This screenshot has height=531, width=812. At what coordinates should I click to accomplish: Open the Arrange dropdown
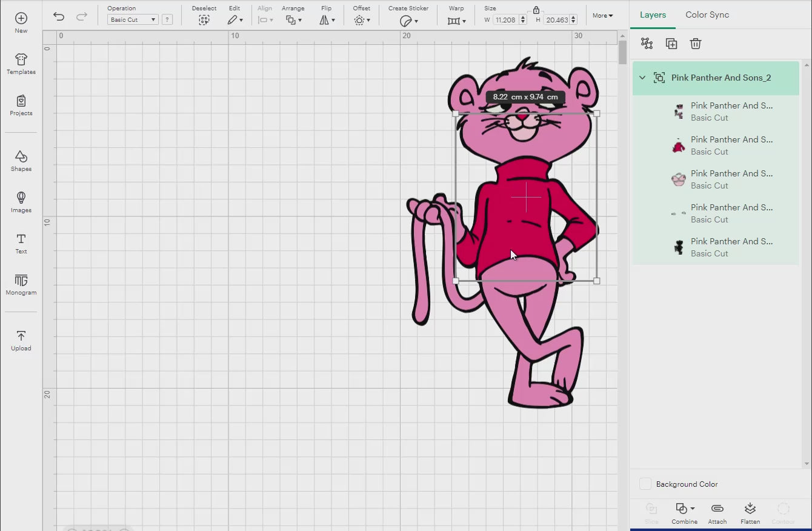coord(294,20)
